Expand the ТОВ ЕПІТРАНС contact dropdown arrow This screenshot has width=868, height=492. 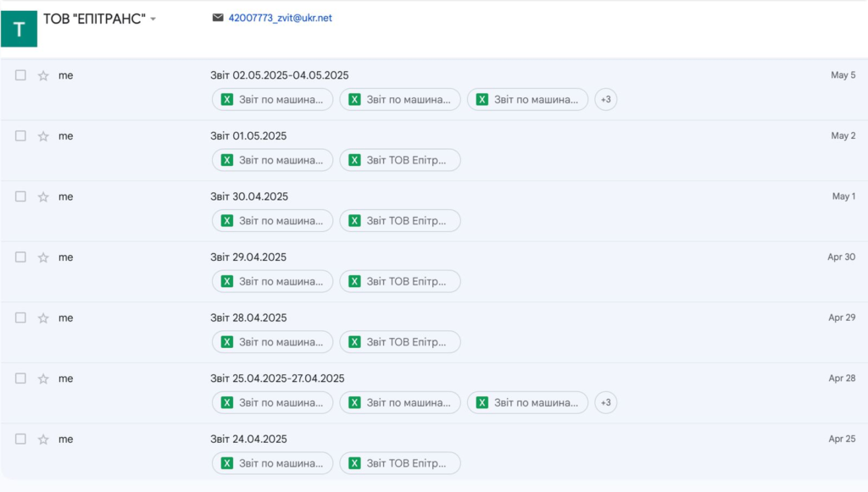pos(153,19)
